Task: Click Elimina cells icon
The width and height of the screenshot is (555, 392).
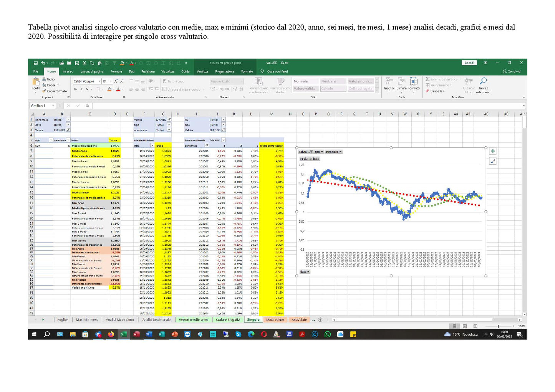Action: click(401, 81)
